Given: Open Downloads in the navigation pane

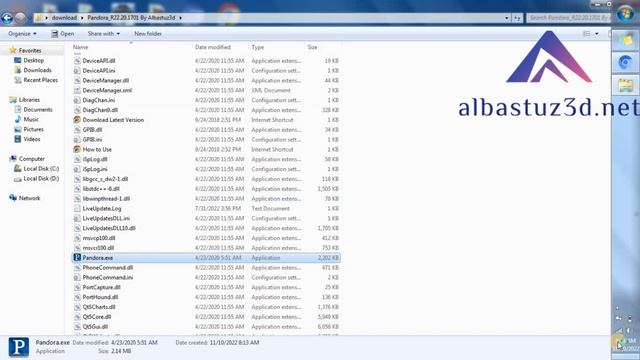Looking at the screenshot, I should pos(38,70).
